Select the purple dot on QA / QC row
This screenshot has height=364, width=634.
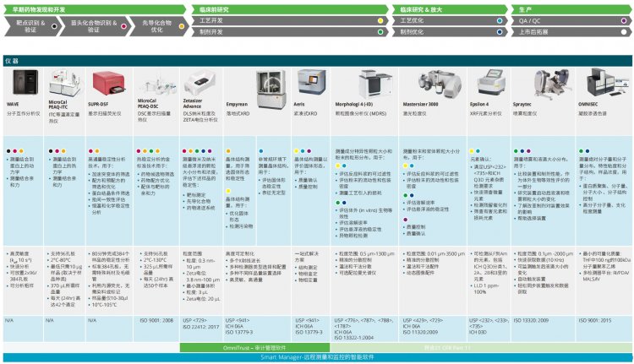click(624, 20)
